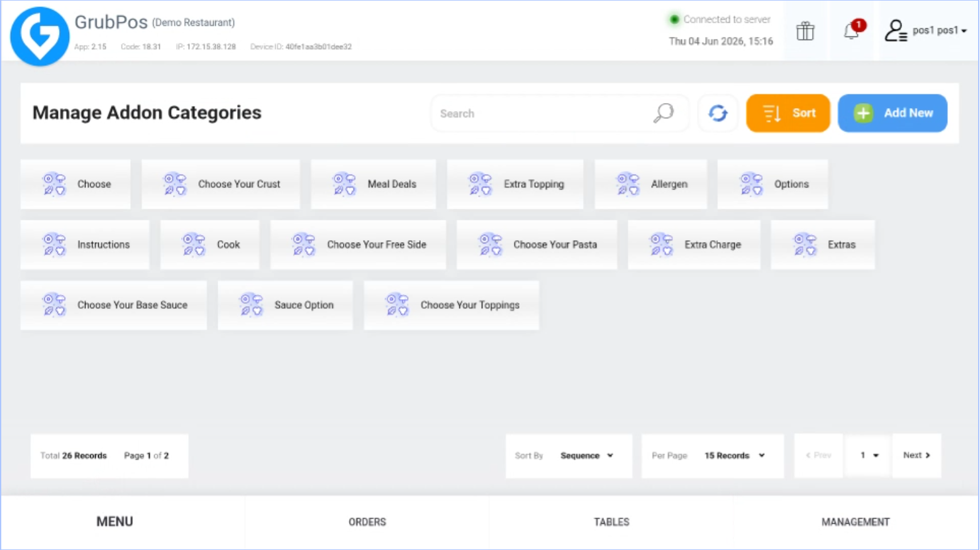This screenshot has height=550, width=980.
Task: Click the Instructions category icon
Action: (54, 245)
